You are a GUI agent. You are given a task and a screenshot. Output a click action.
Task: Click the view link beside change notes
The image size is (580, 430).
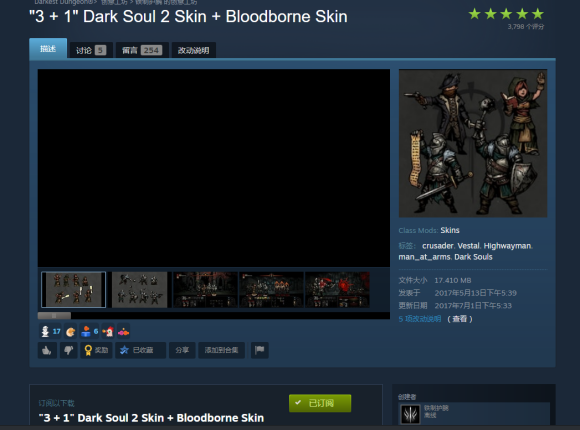[x=460, y=319]
